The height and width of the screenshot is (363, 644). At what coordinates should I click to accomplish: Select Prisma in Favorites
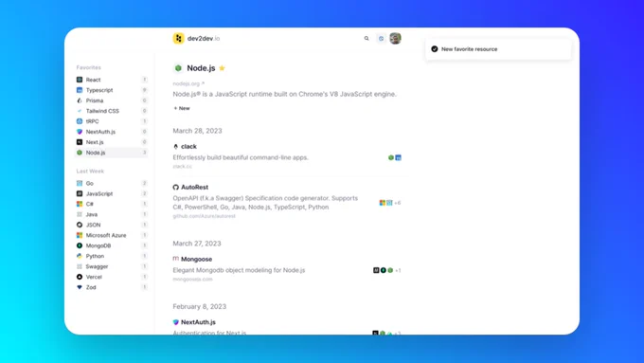coord(112,100)
